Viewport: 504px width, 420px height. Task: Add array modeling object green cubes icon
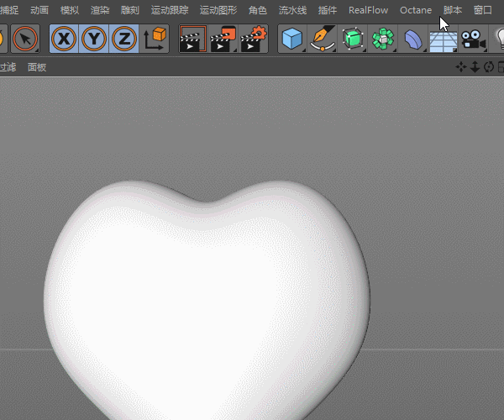click(383, 39)
